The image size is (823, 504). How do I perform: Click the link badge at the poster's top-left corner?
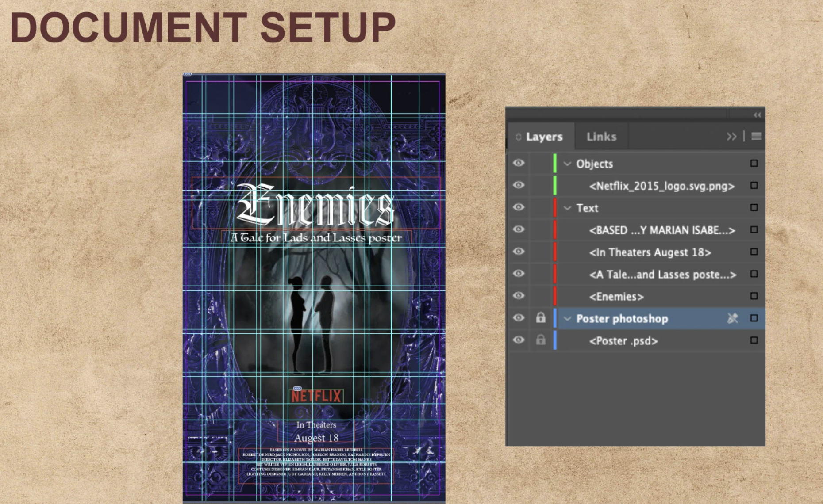click(187, 74)
